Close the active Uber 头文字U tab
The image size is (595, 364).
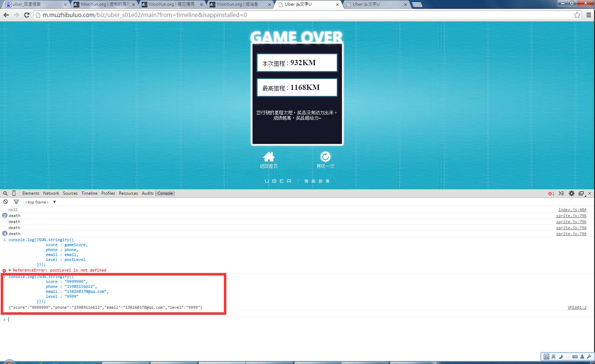click(337, 5)
